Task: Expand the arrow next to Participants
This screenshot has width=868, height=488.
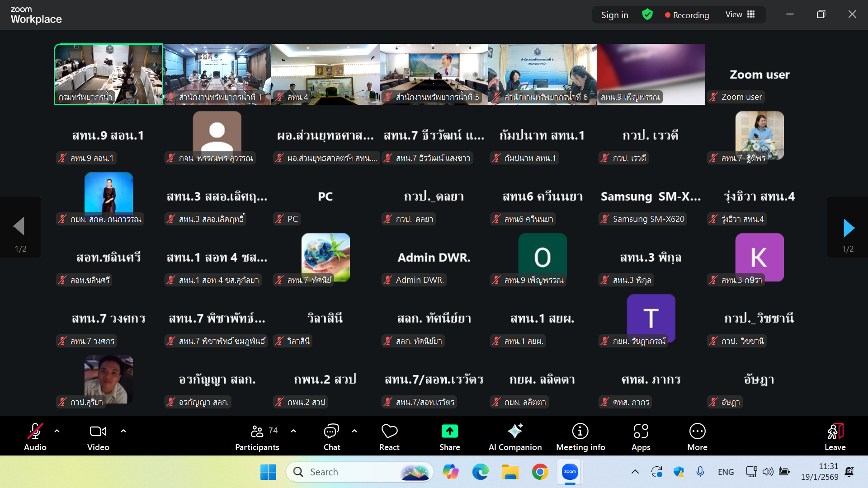Action: pyautogui.click(x=293, y=431)
